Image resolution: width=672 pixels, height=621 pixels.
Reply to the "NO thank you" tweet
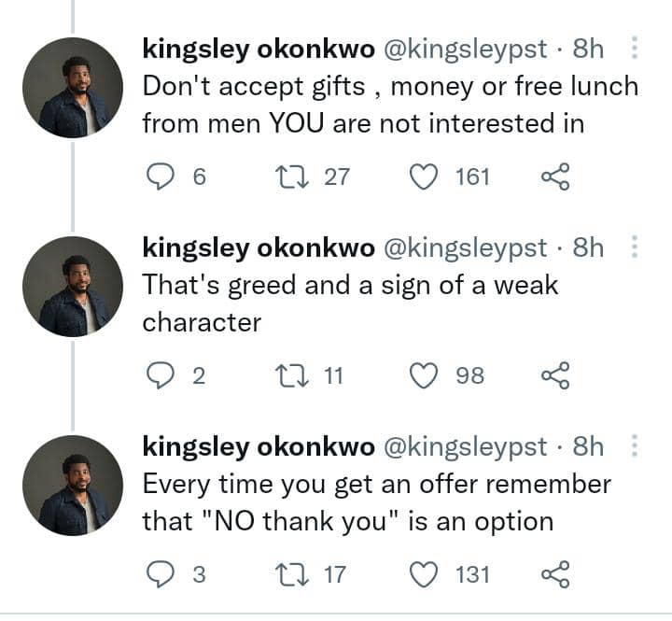tap(162, 574)
